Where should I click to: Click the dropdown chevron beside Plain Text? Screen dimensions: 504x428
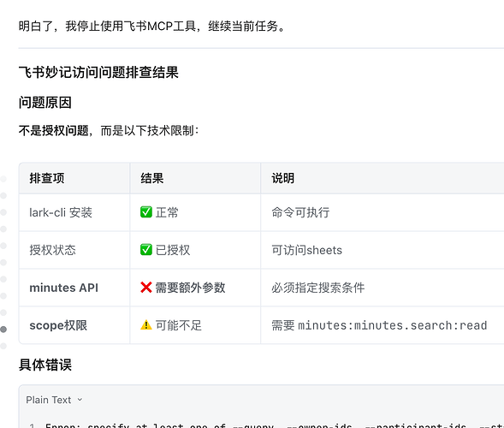point(80,400)
